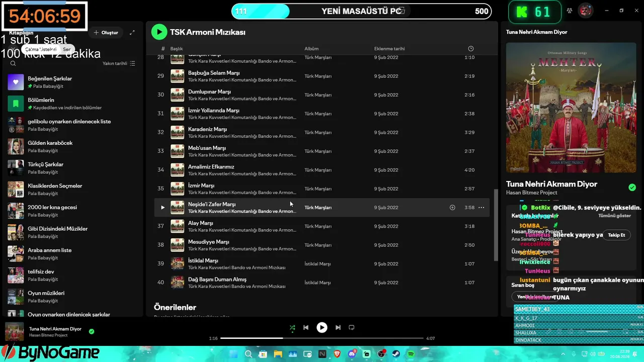Open the Oyun müzikleri playlist
This screenshot has width=644, height=362.
(x=72, y=297)
